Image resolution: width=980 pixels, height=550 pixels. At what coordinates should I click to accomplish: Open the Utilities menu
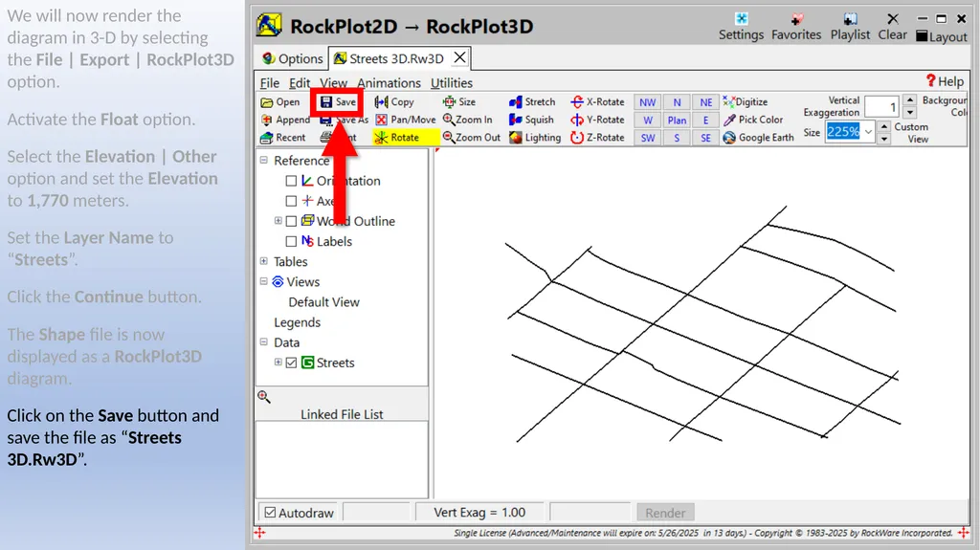point(452,83)
